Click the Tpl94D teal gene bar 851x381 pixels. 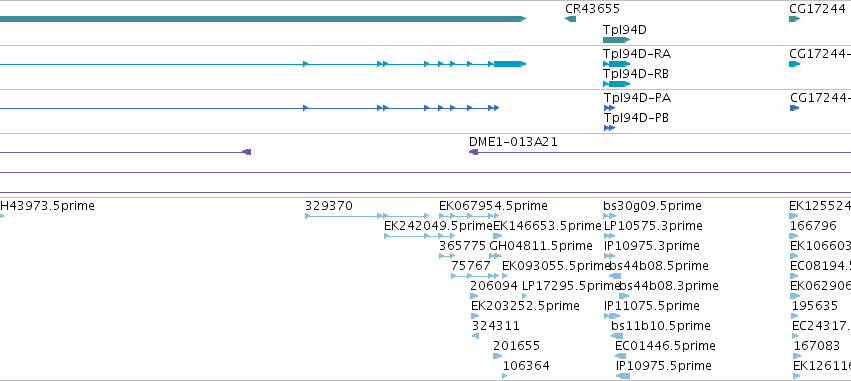point(616,40)
